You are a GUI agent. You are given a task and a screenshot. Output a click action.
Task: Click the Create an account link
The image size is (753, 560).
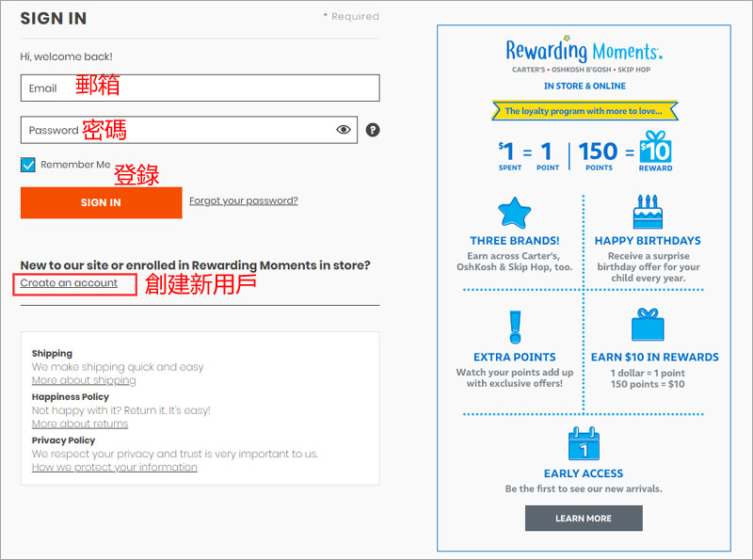click(x=69, y=283)
